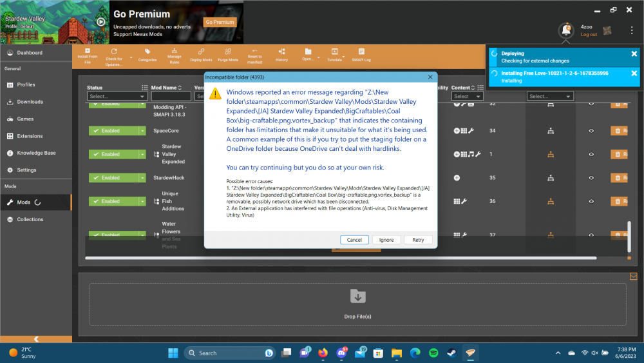
Task: Click horizontal scrollbar of mods table
Action: point(341,258)
